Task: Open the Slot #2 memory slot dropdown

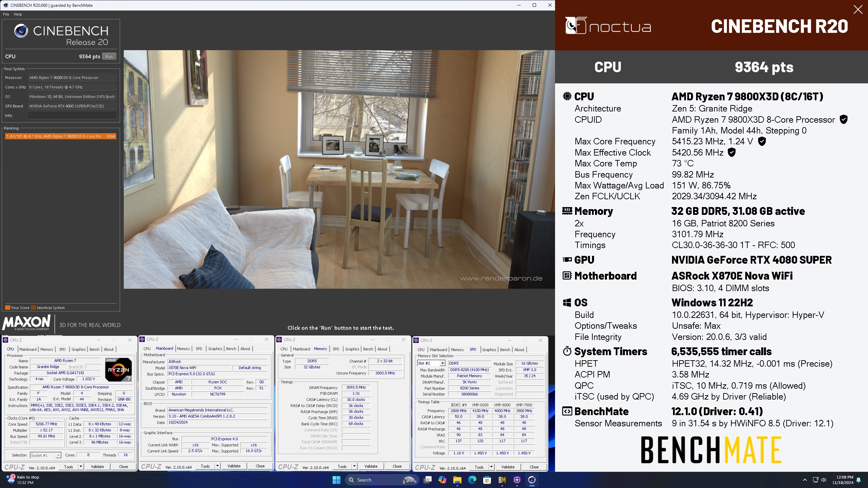Action: tap(442, 363)
